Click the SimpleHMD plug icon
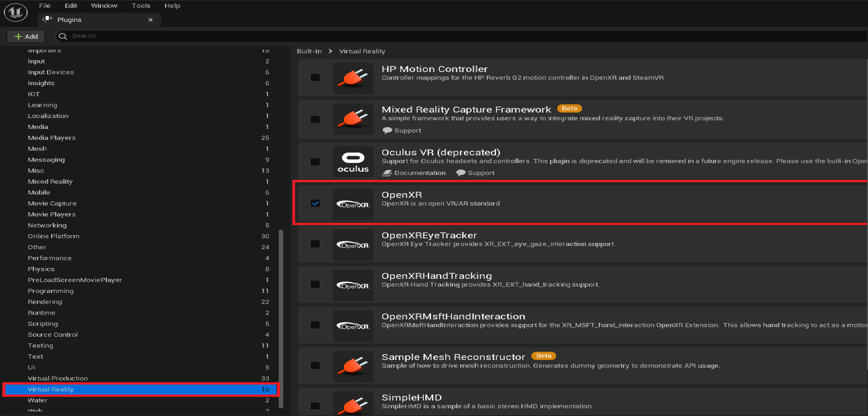The width and height of the screenshot is (868, 416). [x=353, y=404]
